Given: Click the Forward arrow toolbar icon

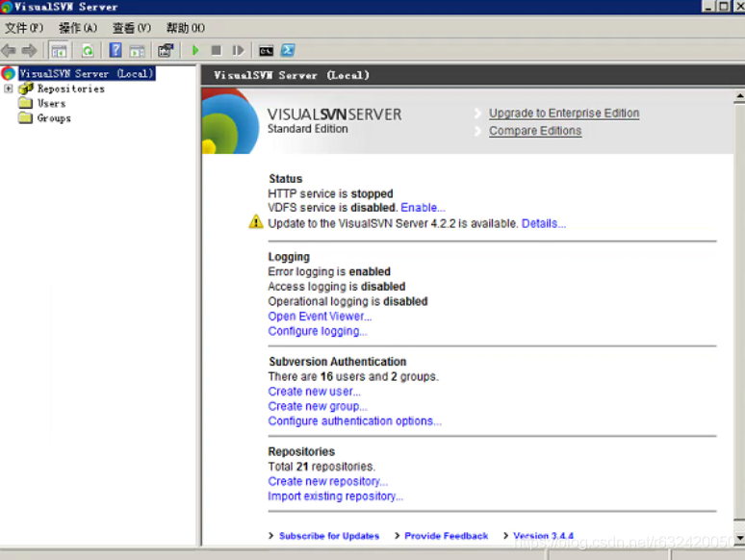Looking at the screenshot, I should (x=29, y=50).
